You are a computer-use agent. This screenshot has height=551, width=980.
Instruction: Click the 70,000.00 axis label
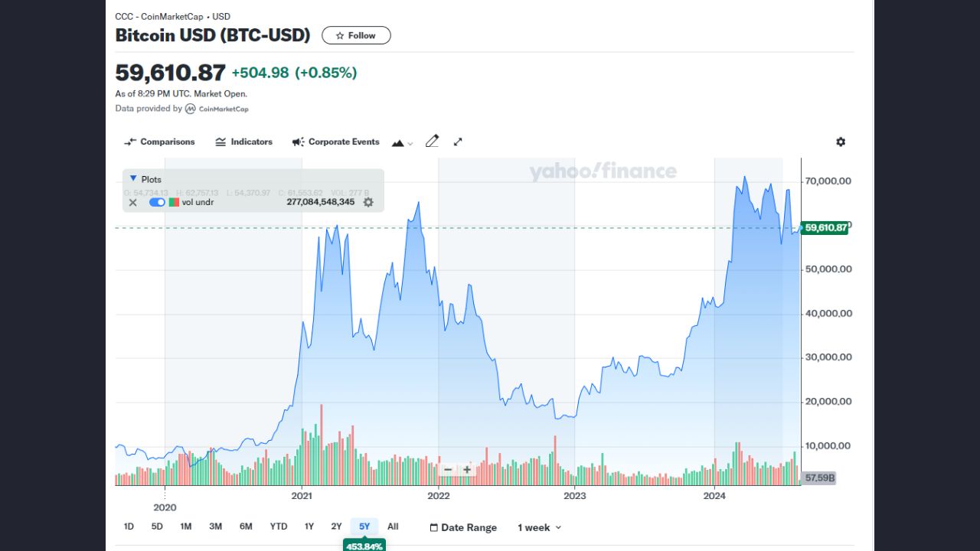pyautogui.click(x=828, y=181)
